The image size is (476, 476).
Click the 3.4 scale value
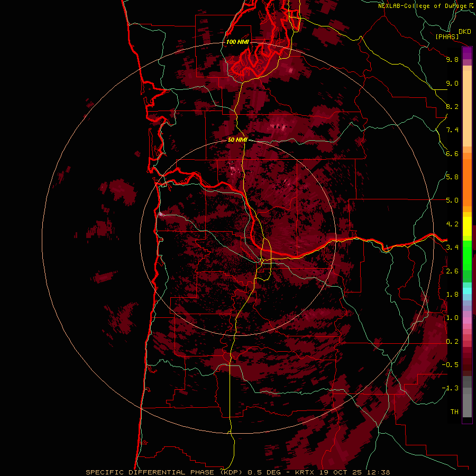452,248
